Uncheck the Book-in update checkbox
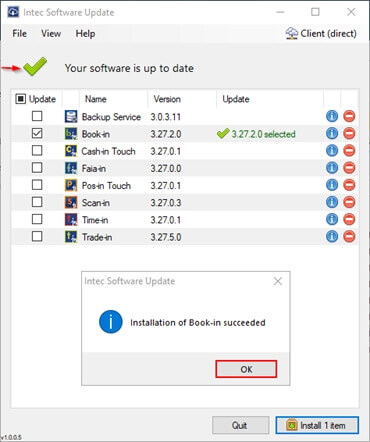370x442 pixels. 37,133
